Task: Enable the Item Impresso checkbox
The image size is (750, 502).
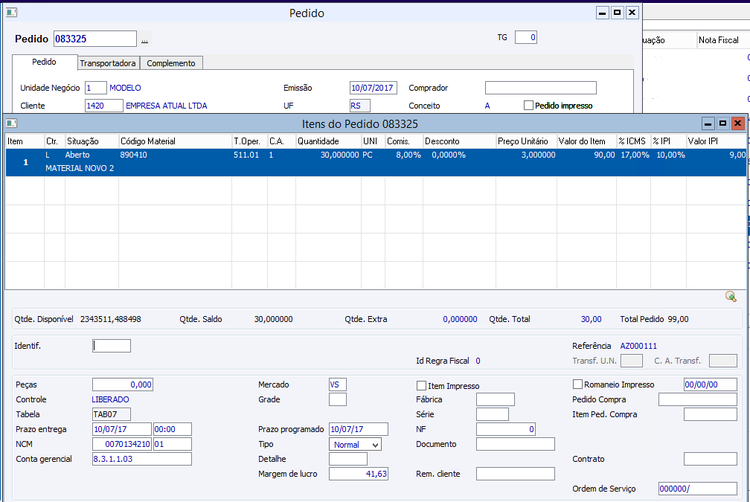Action: 421,385
